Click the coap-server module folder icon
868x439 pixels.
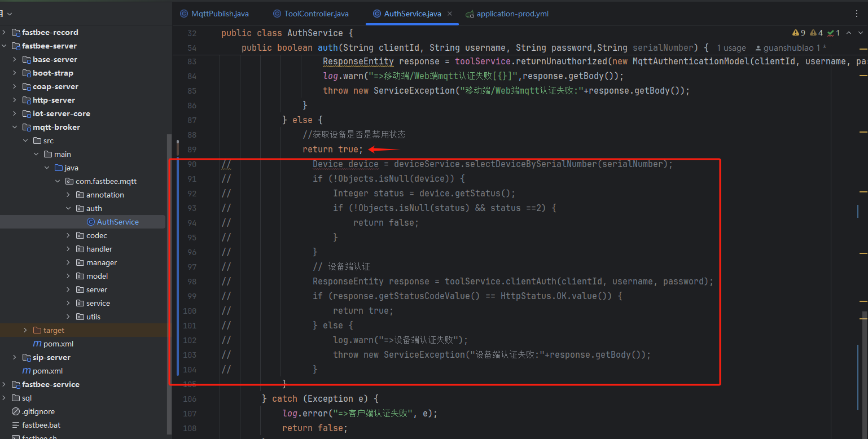[x=26, y=86]
